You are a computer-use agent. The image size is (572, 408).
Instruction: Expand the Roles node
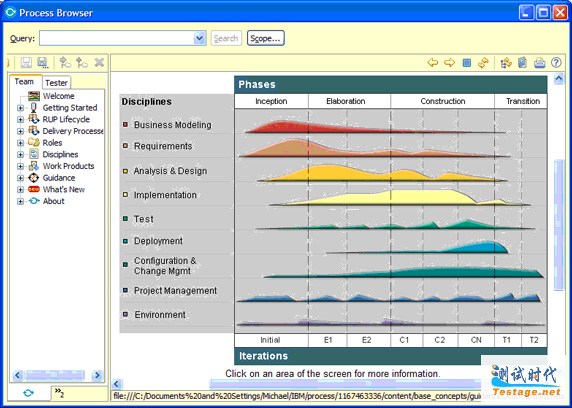tap(20, 143)
